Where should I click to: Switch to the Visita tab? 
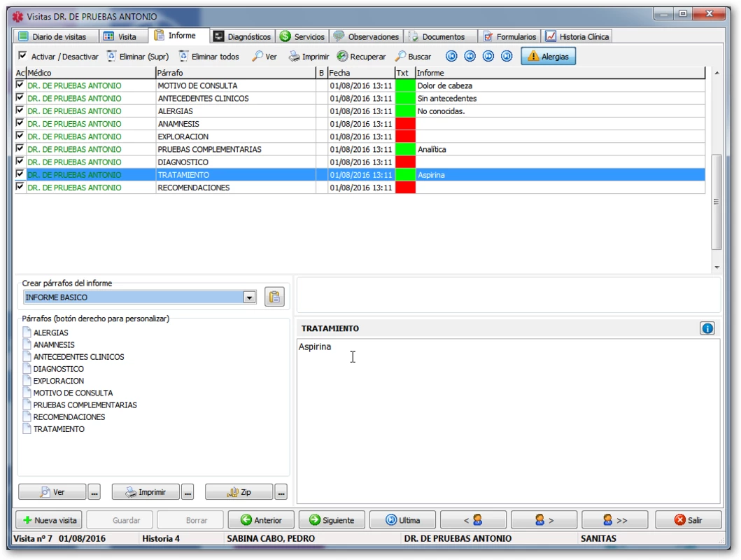(122, 36)
